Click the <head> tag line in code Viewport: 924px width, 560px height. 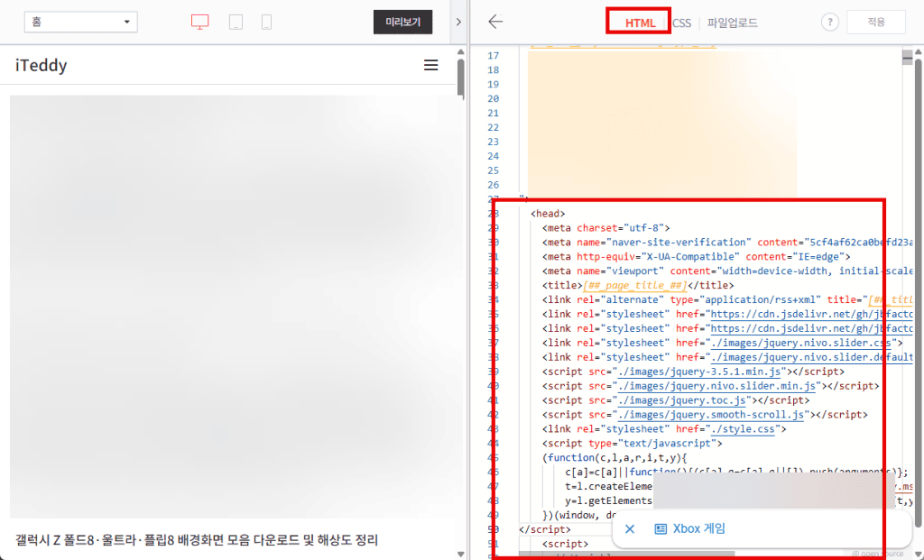point(548,213)
